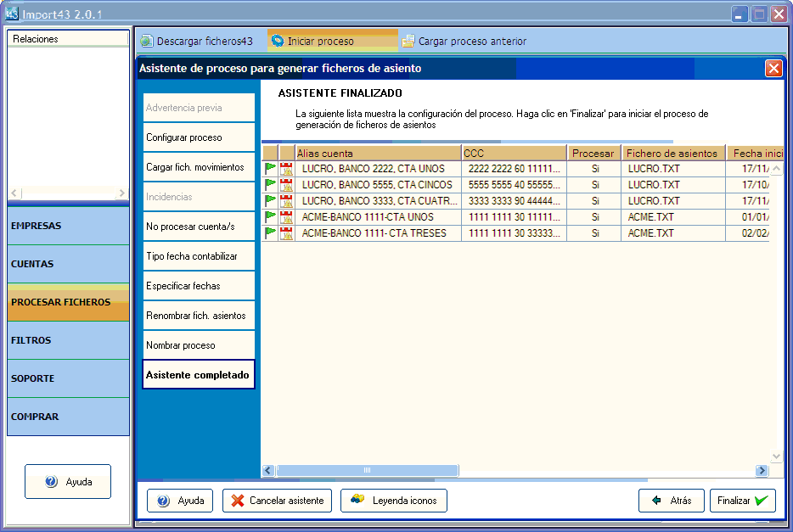The image size is (793, 532).
Task: Jump to Especificar fechas wizard step
Action: click(x=199, y=286)
